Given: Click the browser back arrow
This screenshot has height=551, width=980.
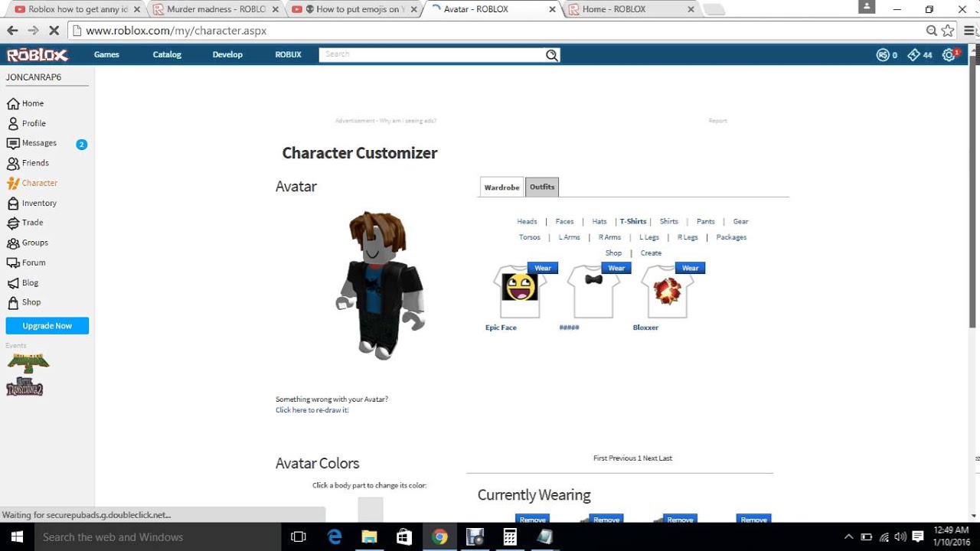Looking at the screenshot, I should (12, 31).
